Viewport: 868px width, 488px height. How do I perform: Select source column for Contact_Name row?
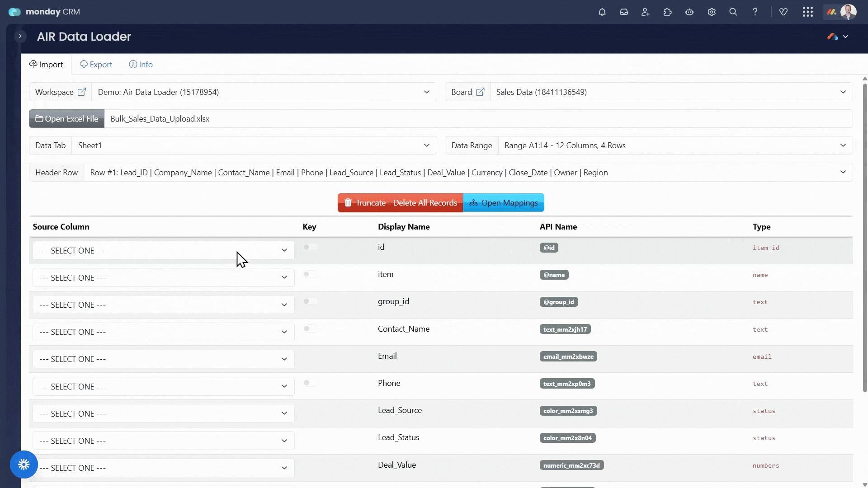164,332
